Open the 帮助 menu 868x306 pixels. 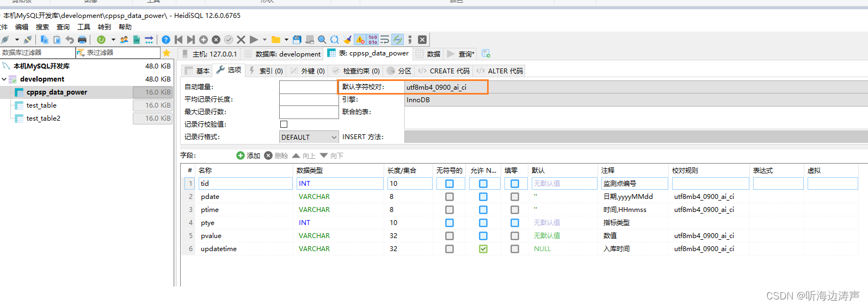(x=125, y=27)
